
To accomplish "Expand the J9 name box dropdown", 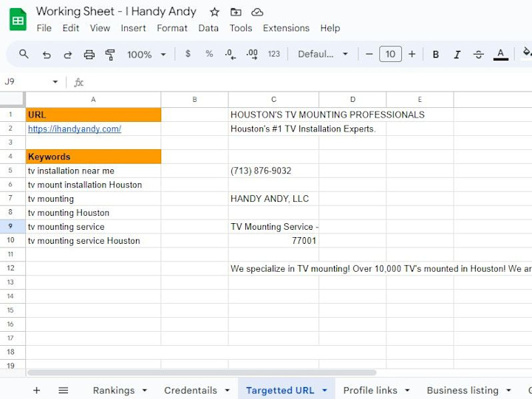I will coord(55,82).
